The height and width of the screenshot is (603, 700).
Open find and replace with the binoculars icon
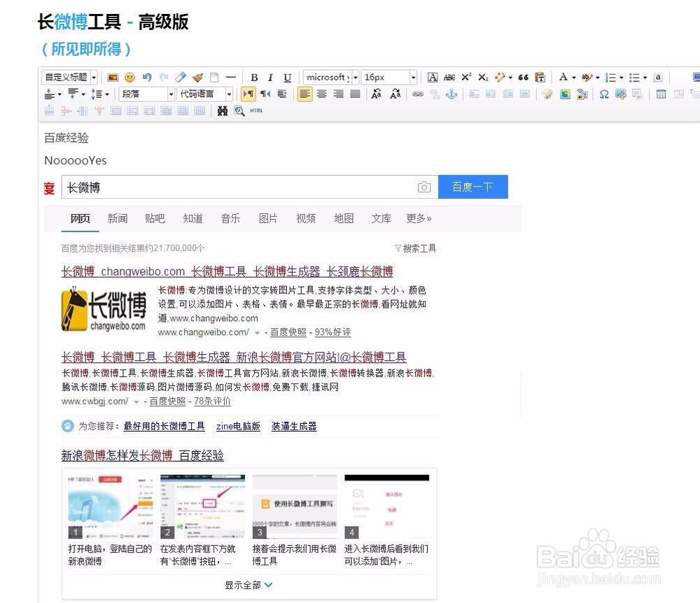[x=223, y=111]
